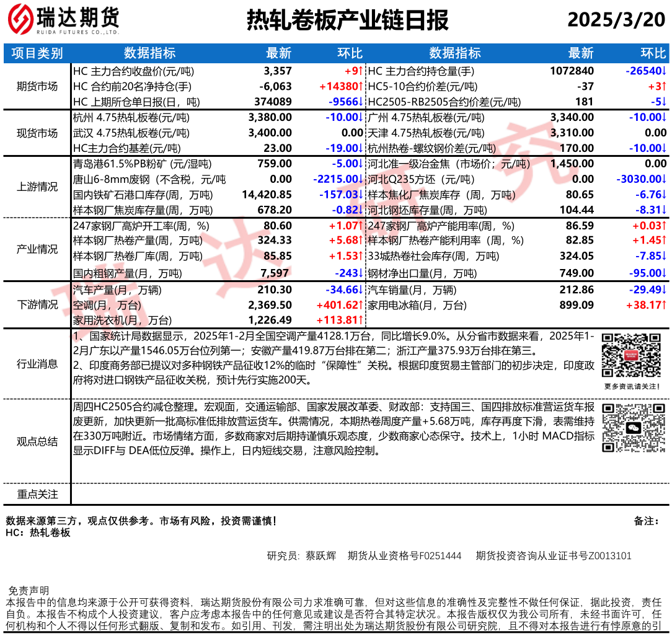Click the red Ruida Futures logo emblem

click(x=22, y=20)
